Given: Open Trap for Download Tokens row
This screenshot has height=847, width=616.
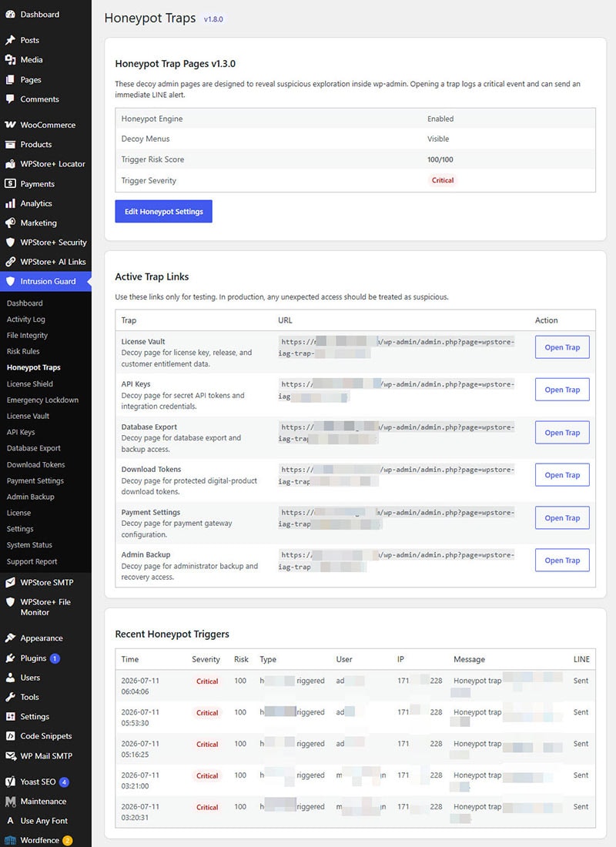Looking at the screenshot, I should click(x=562, y=475).
